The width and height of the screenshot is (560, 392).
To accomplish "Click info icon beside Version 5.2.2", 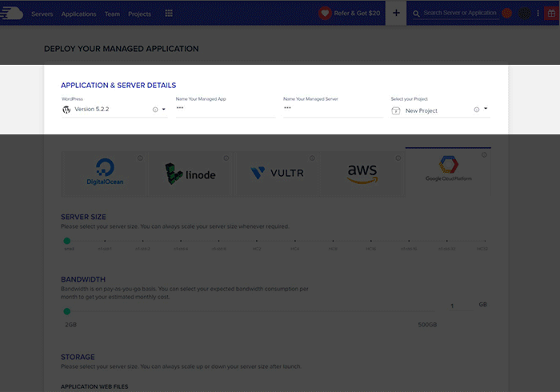I will coord(155,110).
